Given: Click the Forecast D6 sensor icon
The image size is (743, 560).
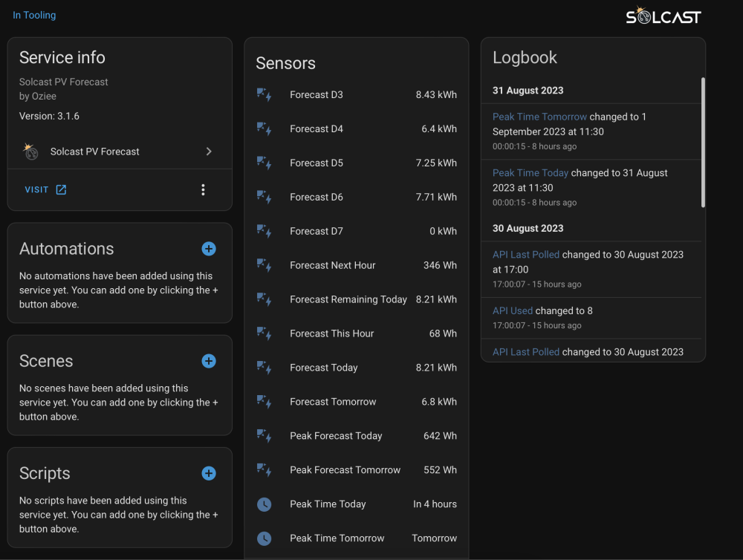Looking at the screenshot, I should [x=264, y=197].
